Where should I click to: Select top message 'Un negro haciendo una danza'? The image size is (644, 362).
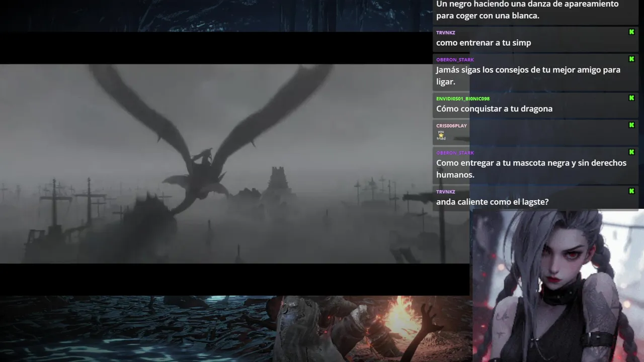527,10
